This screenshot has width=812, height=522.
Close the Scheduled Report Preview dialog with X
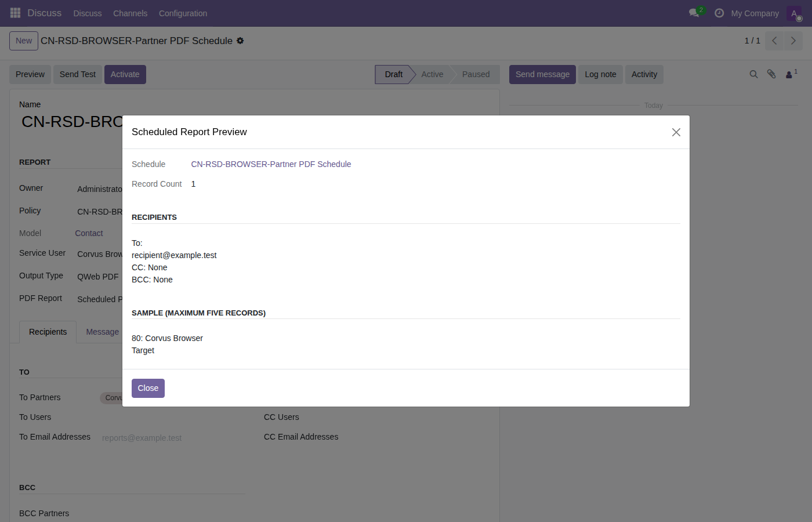coord(676,132)
